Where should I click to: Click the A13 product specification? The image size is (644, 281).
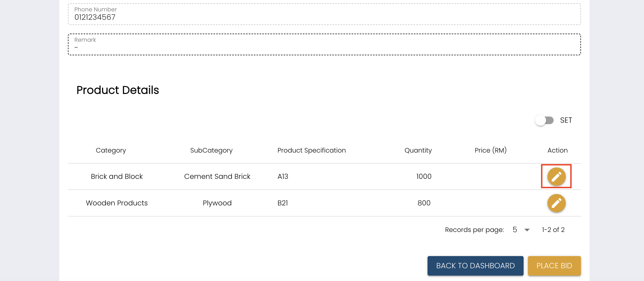coord(283,176)
